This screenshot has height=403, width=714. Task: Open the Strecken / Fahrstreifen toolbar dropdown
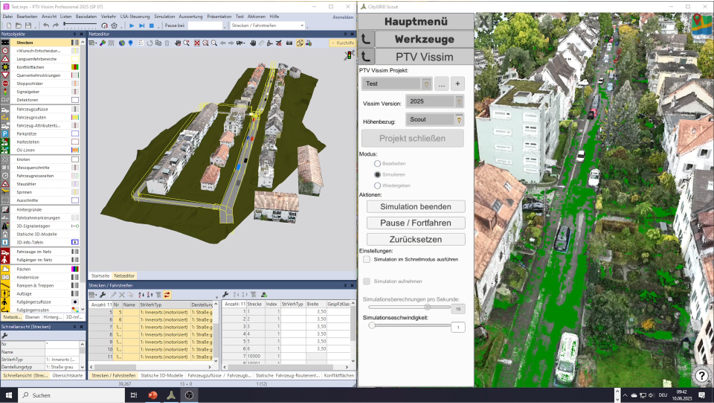[267, 26]
